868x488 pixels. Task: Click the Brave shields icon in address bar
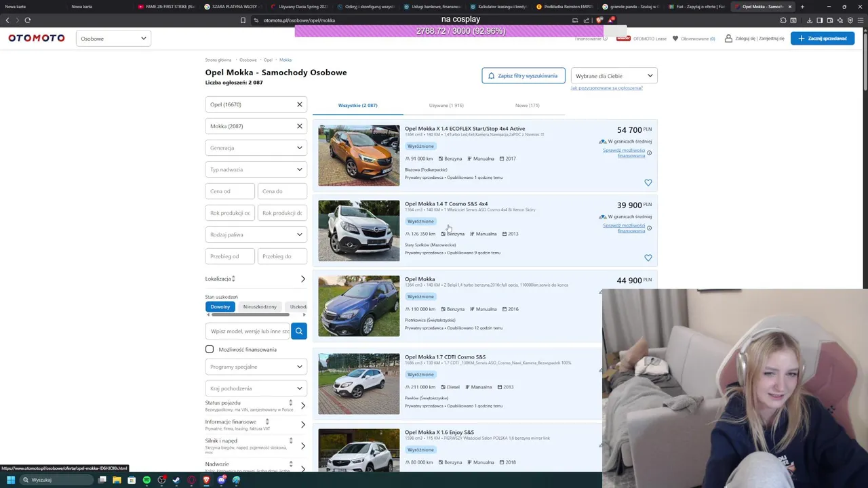pos(599,20)
